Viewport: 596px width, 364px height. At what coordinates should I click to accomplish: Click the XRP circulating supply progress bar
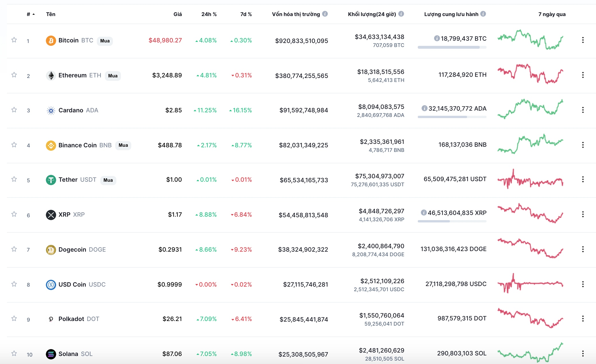click(x=452, y=221)
